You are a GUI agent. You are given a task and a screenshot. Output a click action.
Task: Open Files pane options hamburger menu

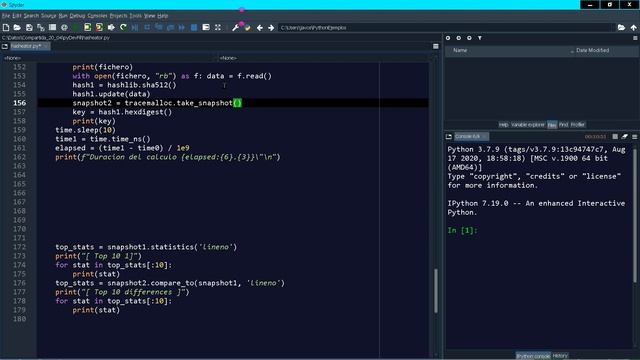(x=635, y=38)
